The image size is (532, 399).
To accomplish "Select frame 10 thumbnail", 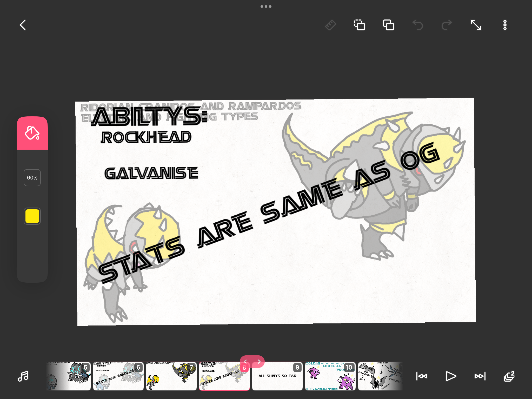I will [330, 376].
